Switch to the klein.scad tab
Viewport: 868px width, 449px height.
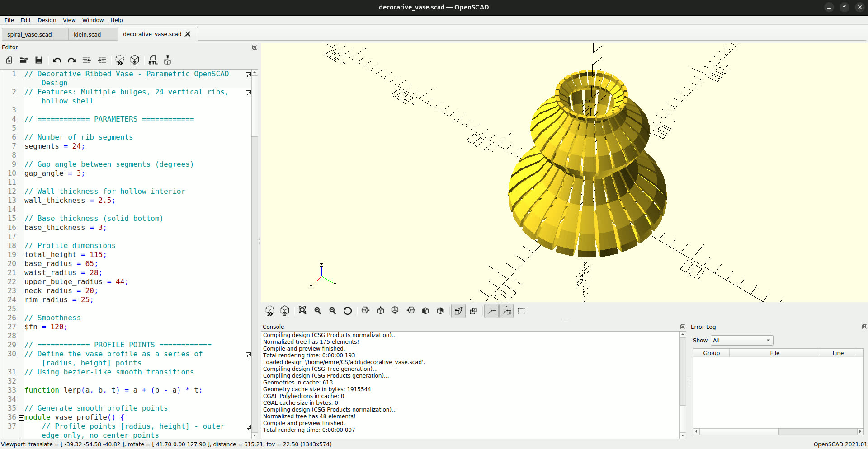pyautogui.click(x=87, y=34)
